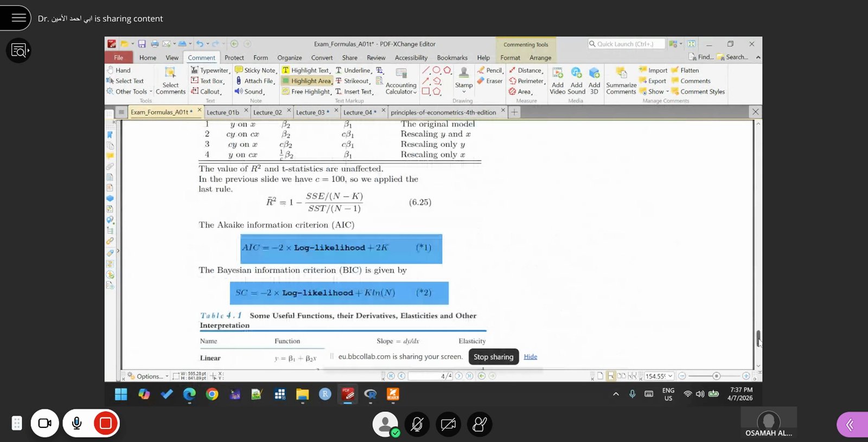Click the Stop sharing button
Viewport: 868px width, 442px height.
point(493,357)
